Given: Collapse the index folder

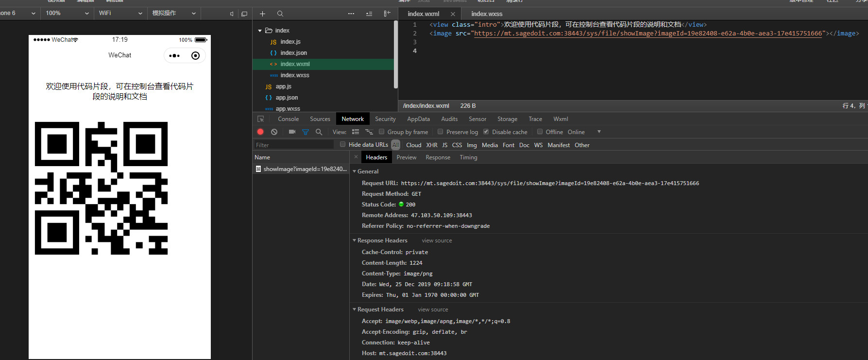Looking at the screenshot, I should pos(260,31).
